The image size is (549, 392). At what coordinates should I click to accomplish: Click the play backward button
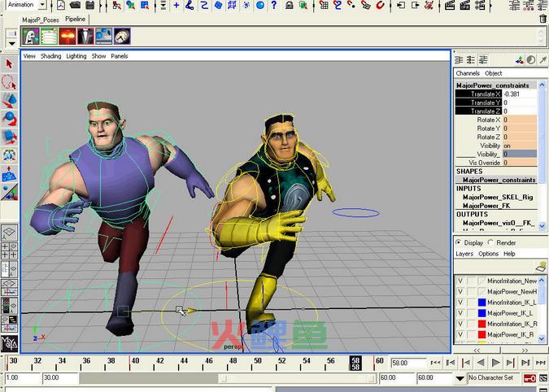tap(481, 363)
